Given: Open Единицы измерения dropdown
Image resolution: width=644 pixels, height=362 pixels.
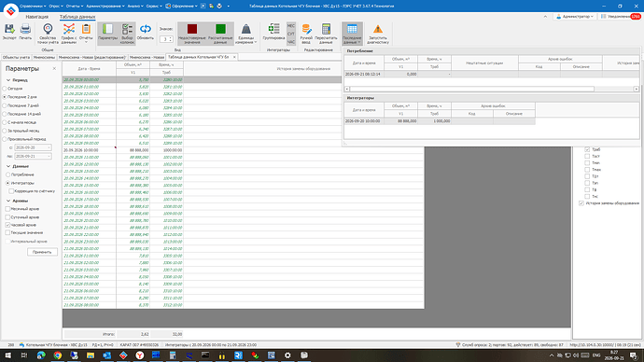Looking at the screenshot, I should coord(245,34).
